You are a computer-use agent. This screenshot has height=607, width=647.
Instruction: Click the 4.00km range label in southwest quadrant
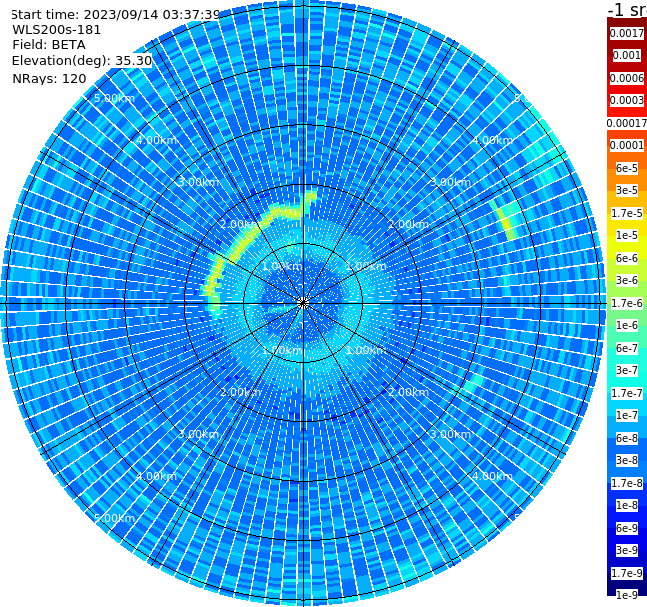[156, 476]
